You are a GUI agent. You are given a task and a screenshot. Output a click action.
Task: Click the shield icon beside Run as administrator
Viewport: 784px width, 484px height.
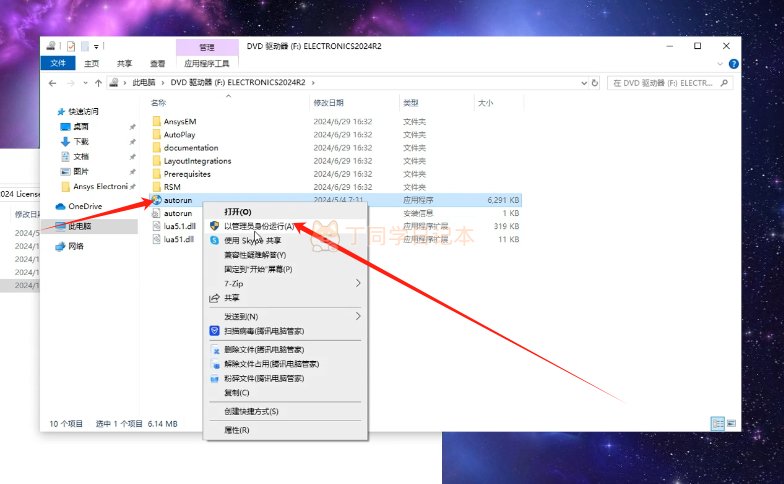214,226
